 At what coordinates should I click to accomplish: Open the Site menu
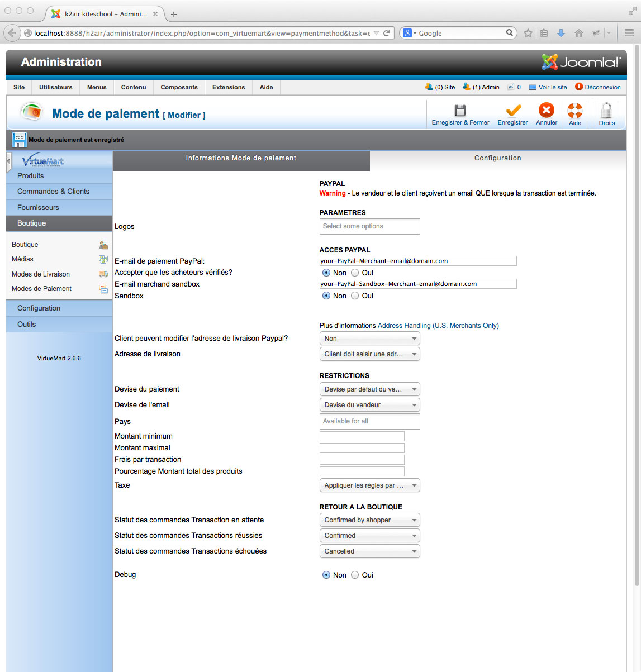(x=19, y=87)
